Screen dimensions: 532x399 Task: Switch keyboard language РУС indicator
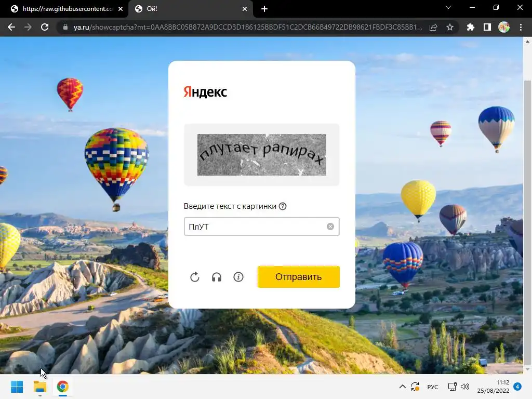[433, 387]
